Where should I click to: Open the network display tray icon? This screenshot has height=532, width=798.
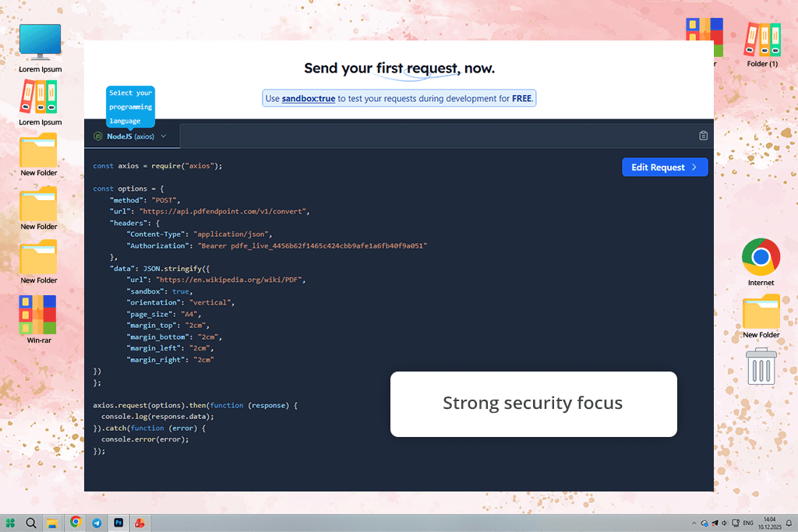click(x=736, y=523)
